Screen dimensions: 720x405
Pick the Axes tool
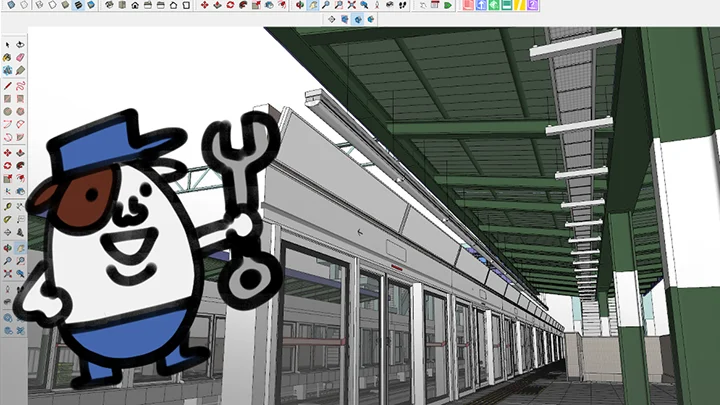click(x=7, y=233)
